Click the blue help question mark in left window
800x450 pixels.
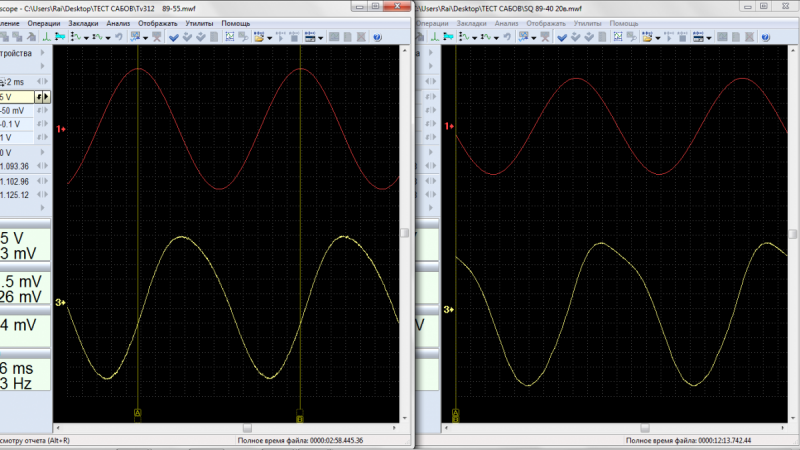pos(377,37)
